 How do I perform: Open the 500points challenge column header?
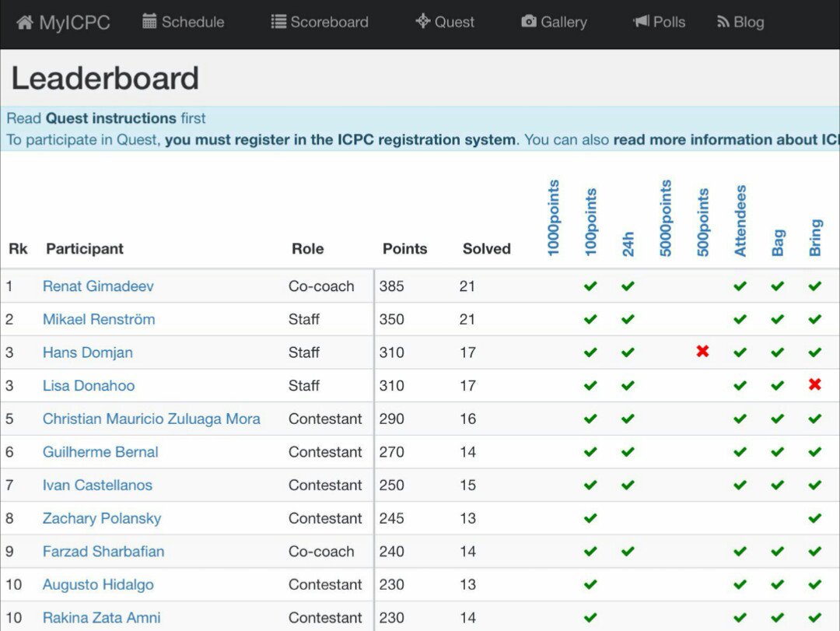point(703,222)
